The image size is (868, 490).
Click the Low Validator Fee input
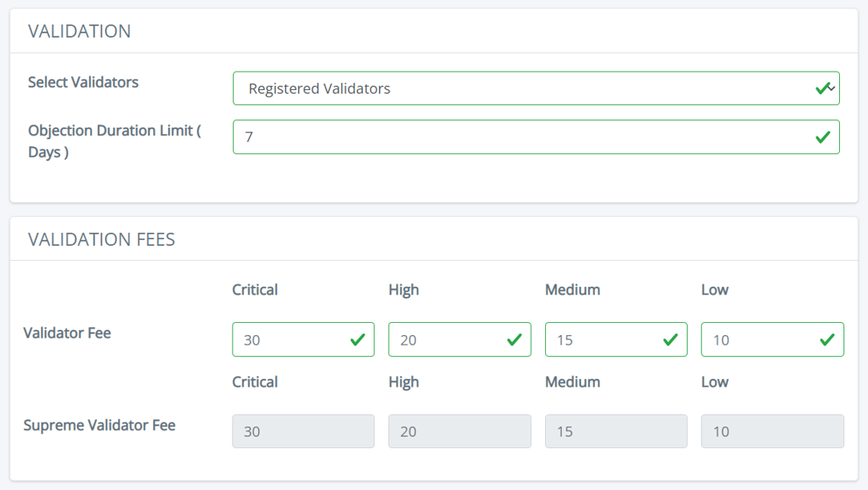click(x=759, y=339)
